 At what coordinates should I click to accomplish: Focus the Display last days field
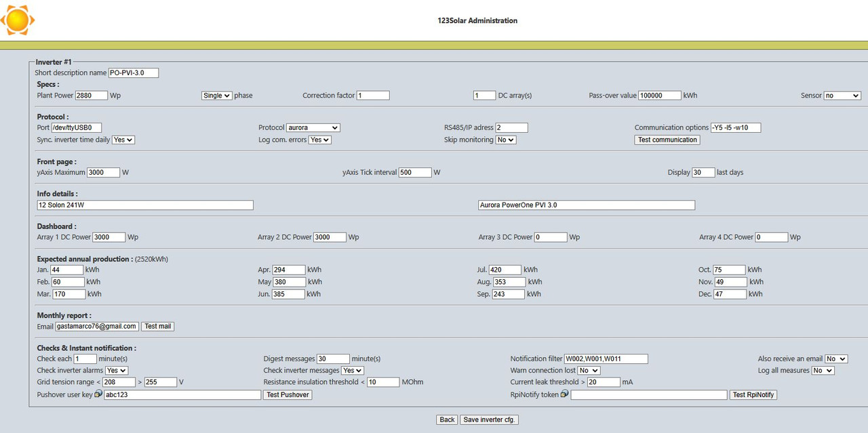coord(703,172)
